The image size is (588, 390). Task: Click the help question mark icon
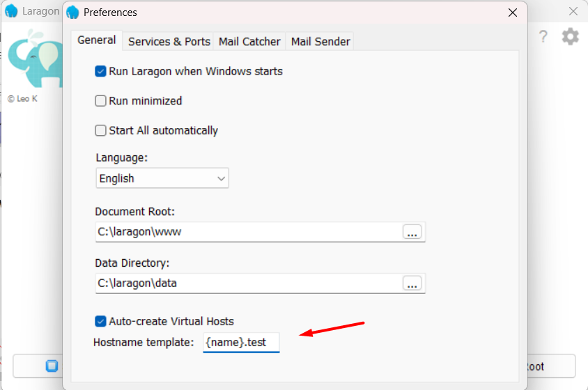543,37
